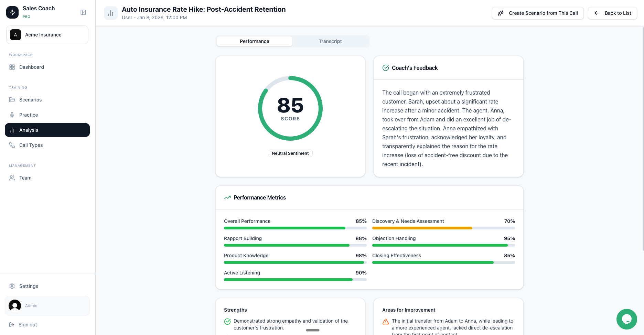The width and height of the screenshot is (644, 335).
Task: Switch to the Transcript tab
Action: pos(330,41)
